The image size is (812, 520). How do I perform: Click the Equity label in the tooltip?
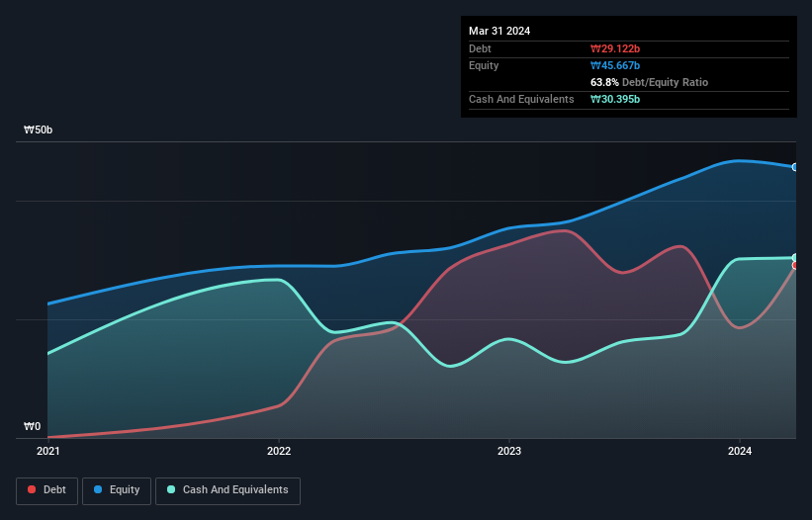click(x=484, y=65)
